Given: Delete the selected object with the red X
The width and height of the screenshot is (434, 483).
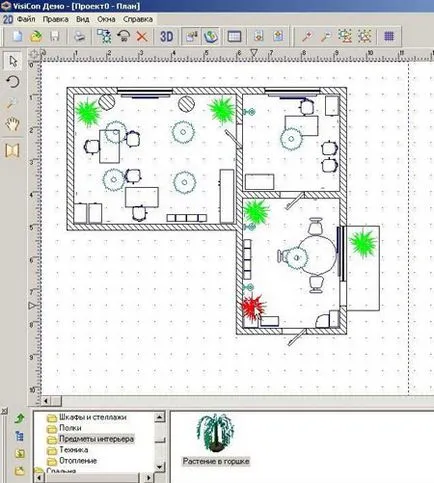Looking at the screenshot, I should coord(142,36).
